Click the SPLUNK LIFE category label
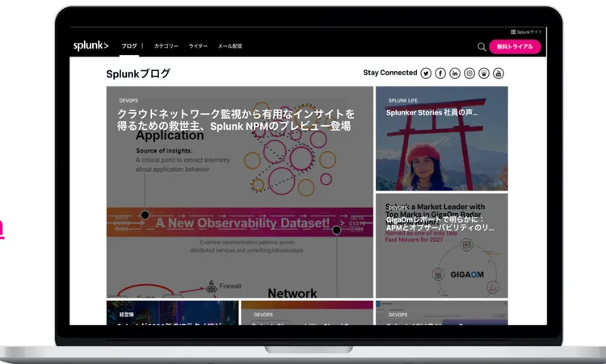This screenshot has height=364, width=606. (403, 100)
